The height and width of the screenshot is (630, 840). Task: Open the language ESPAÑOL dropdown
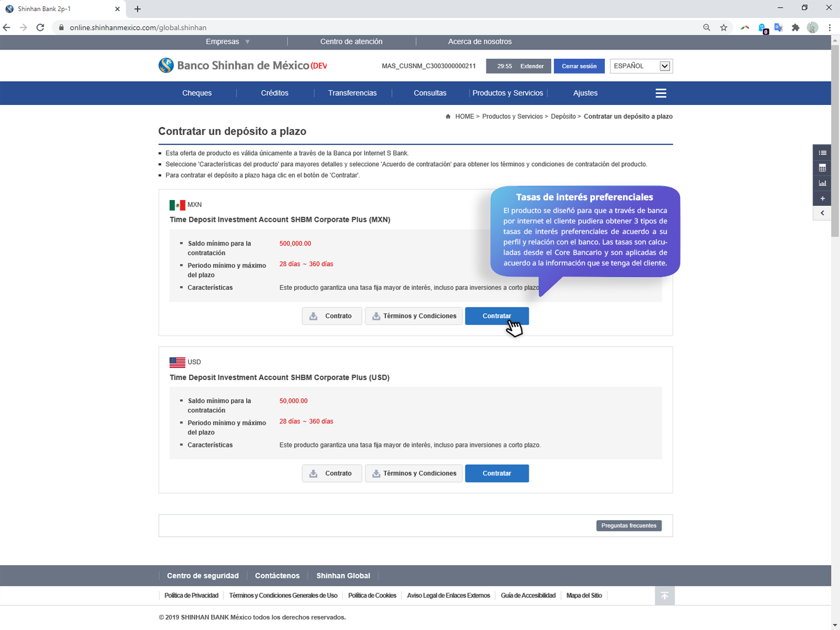[641, 66]
